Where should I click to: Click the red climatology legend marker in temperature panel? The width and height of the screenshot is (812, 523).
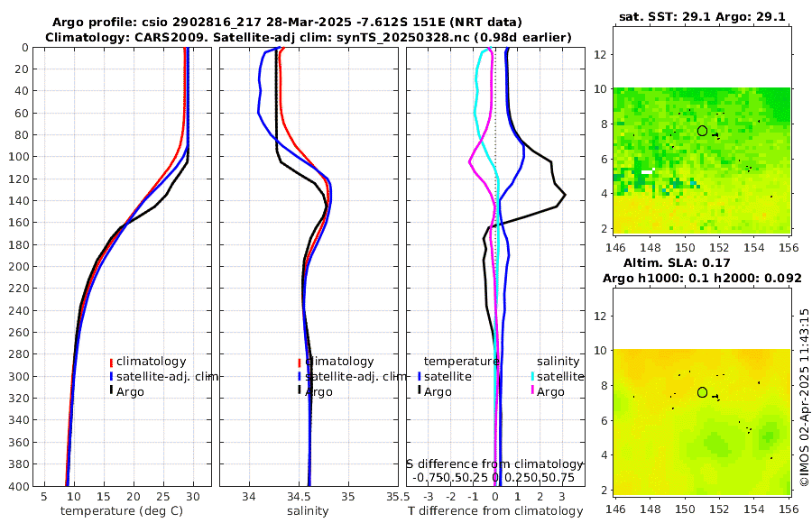(x=111, y=362)
